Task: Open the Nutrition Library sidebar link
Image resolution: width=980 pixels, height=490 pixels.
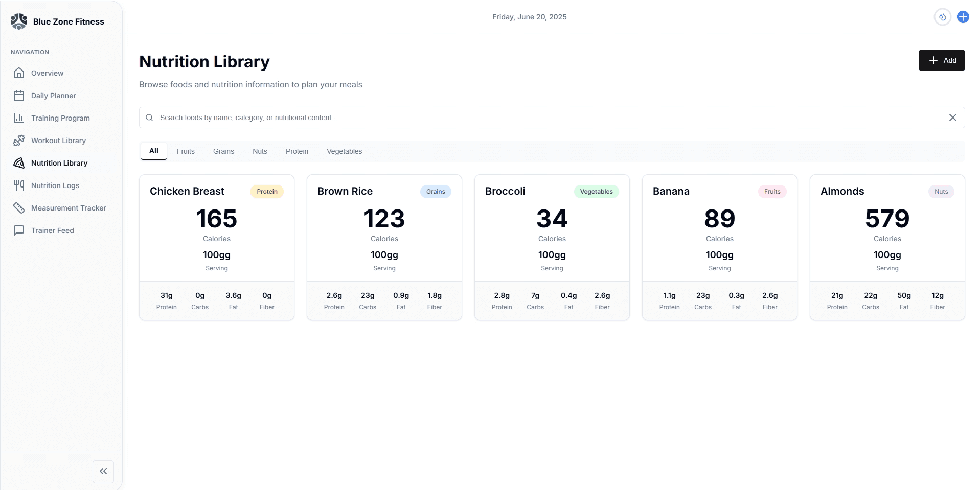Action: [x=59, y=163]
